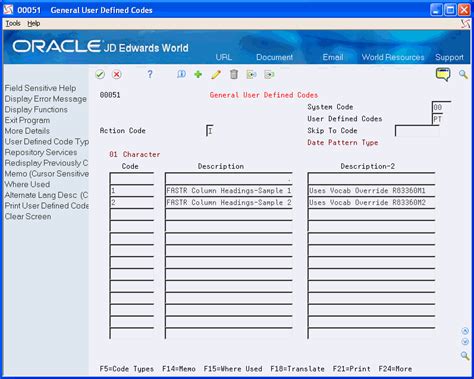Click description FASTR Column Headings-Sample 1
Screen dimensions: 474x379
[x=229, y=191]
